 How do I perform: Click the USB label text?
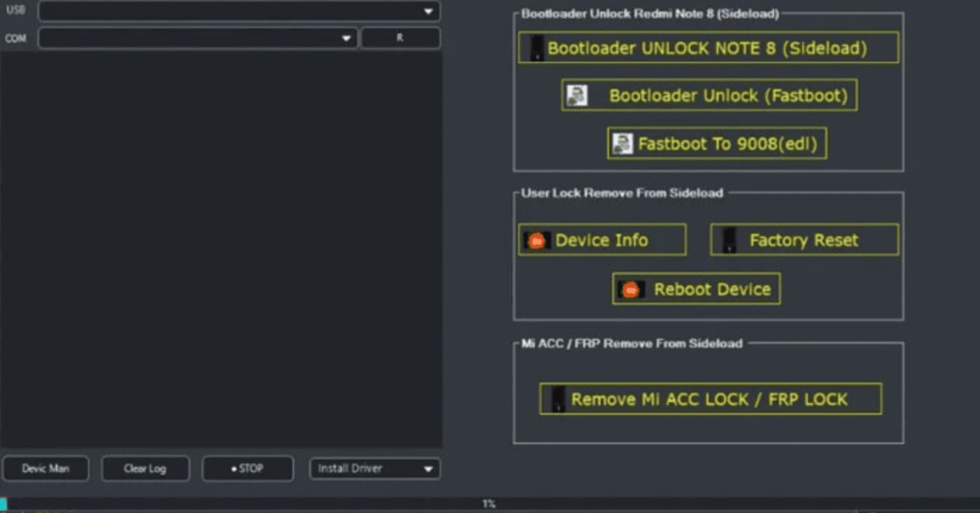pos(15,10)
